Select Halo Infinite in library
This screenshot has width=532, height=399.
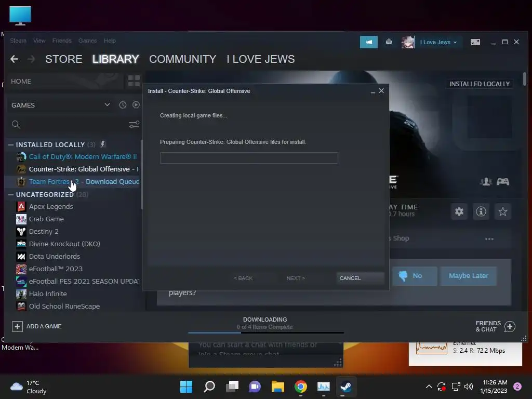pos(73,294)
